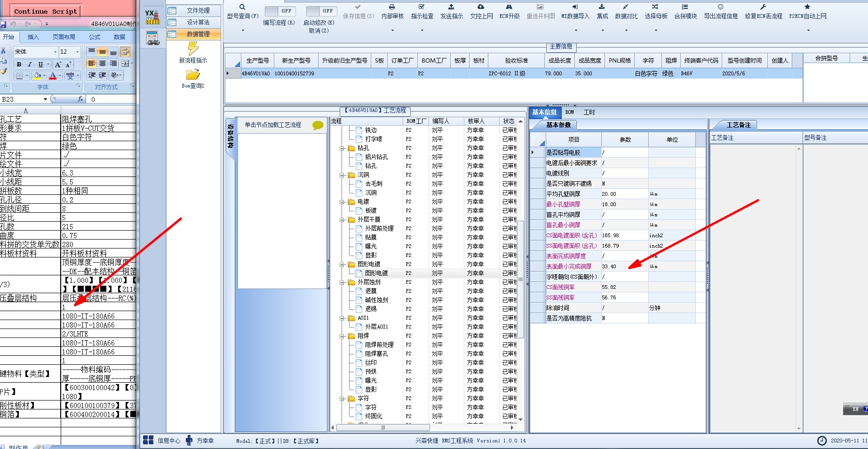
Task: Open Excel 插入 ribbon tab
Action: pos(33,37)
